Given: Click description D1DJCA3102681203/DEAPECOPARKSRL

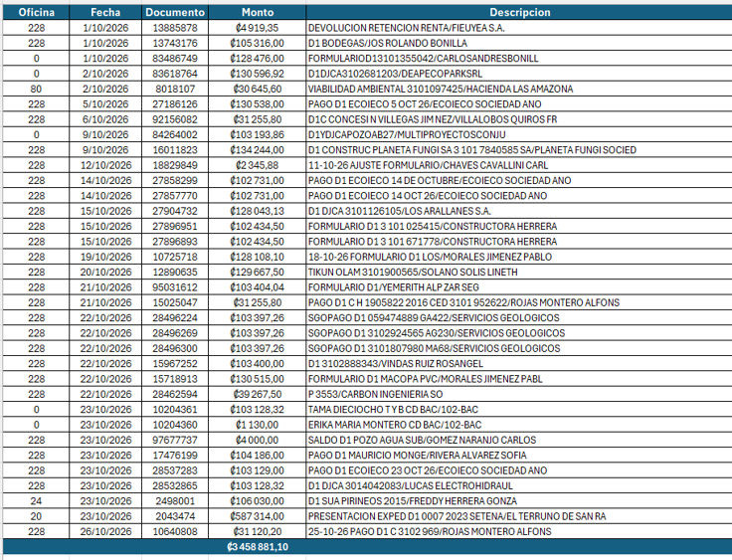Looking at the screenshot, I should point(395,74).
